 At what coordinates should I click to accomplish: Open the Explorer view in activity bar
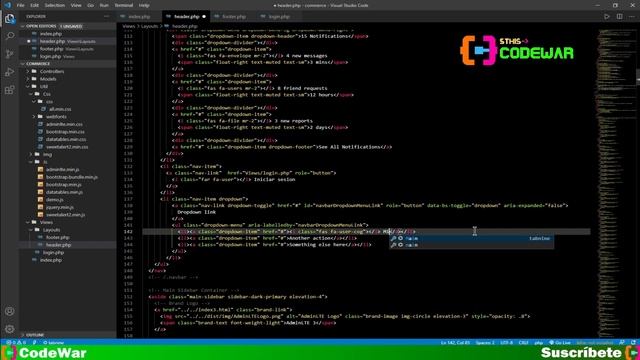[x=9, y=19]
